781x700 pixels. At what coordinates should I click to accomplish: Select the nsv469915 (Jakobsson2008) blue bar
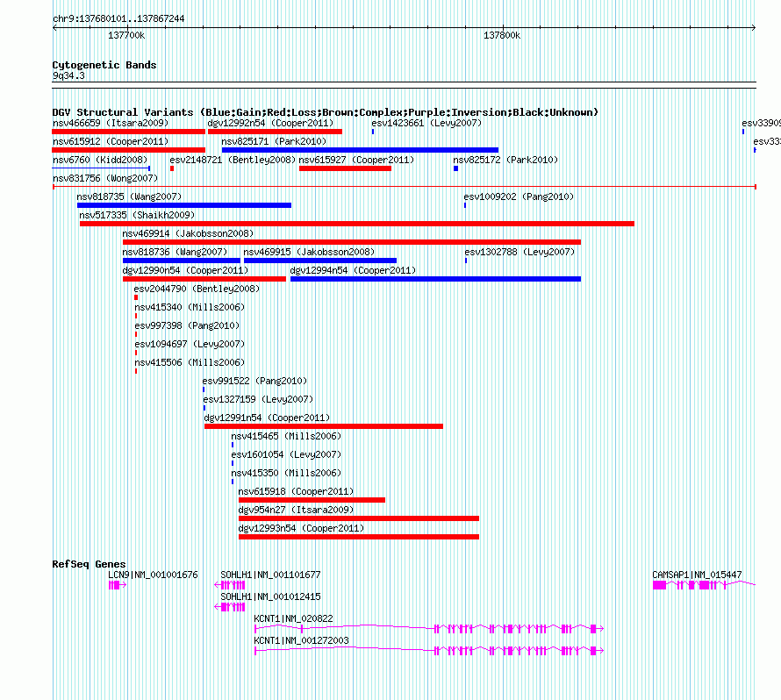click(320, 261)
